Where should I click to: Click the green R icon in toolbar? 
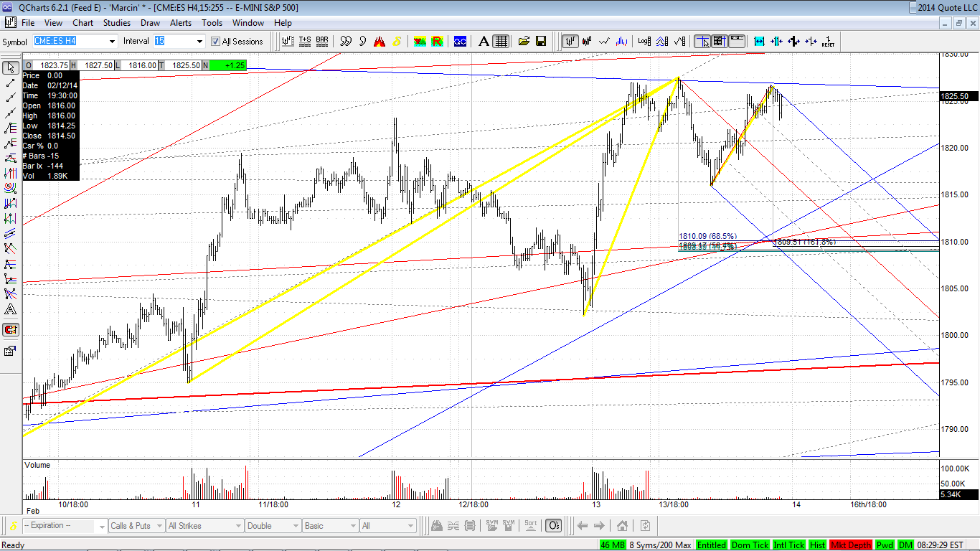coord(436,41)
